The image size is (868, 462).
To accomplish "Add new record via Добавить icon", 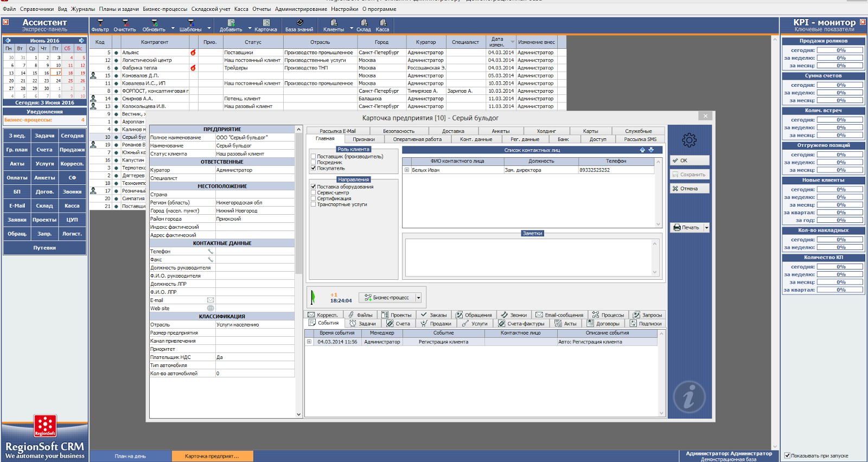I will (231, 23).
